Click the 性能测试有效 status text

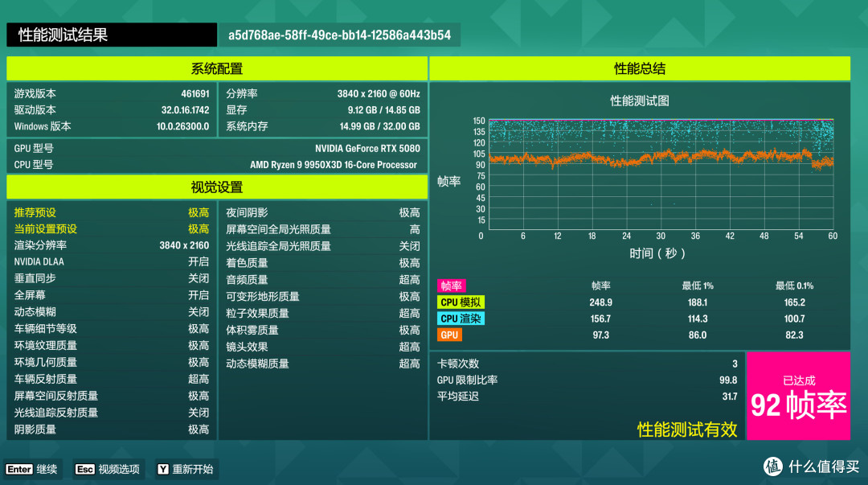tap(687, 429)
